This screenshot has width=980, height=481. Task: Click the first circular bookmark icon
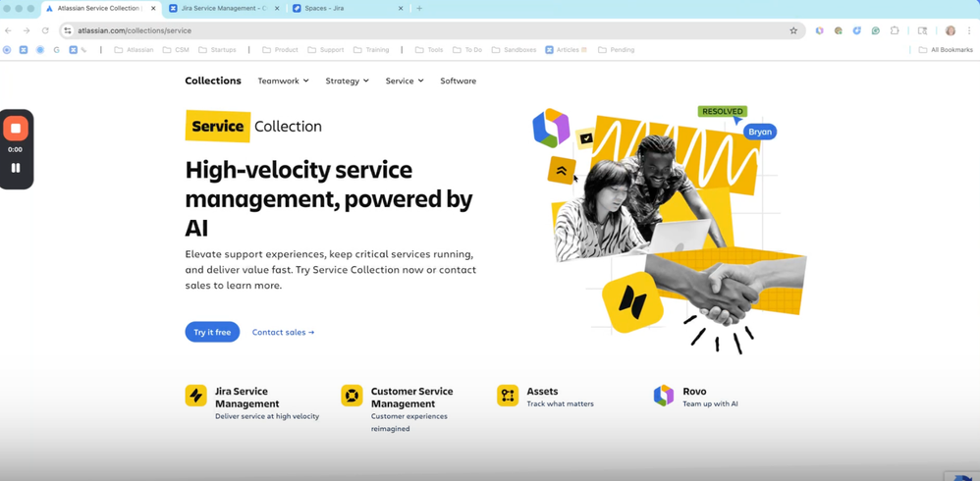7,50
